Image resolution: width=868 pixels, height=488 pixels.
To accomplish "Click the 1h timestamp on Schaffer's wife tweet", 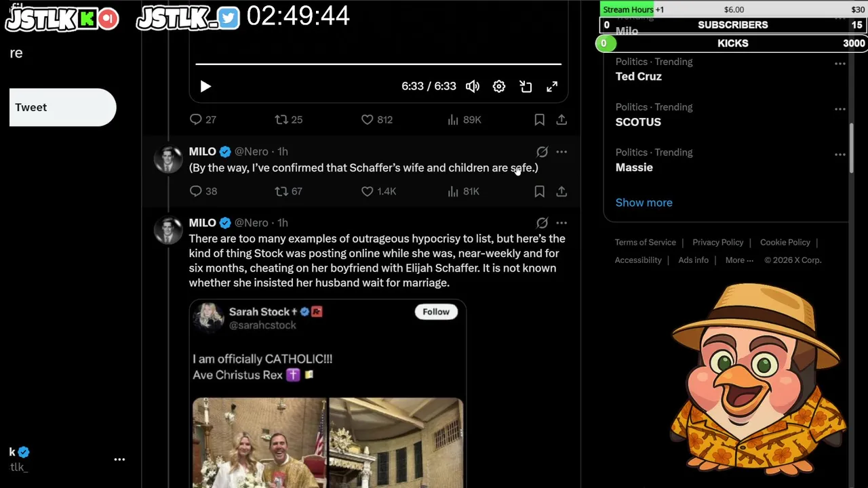I will [x=282, y=152].
